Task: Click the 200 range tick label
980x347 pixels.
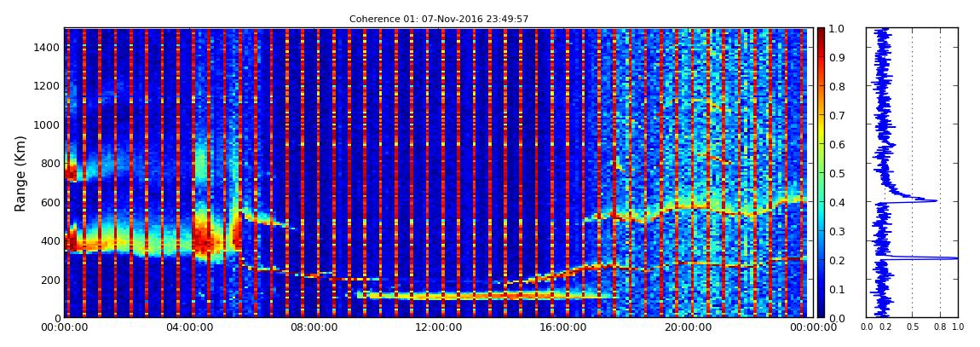Action: click(49, 280)
